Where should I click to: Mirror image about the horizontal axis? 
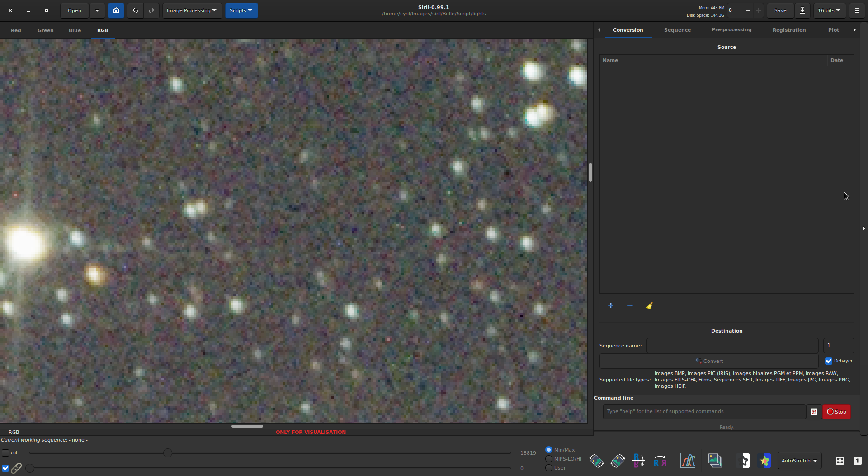coord(638,461)
